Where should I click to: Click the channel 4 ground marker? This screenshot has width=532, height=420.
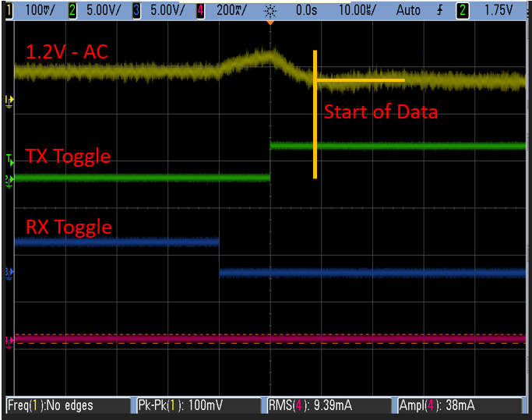click(9, 341)
